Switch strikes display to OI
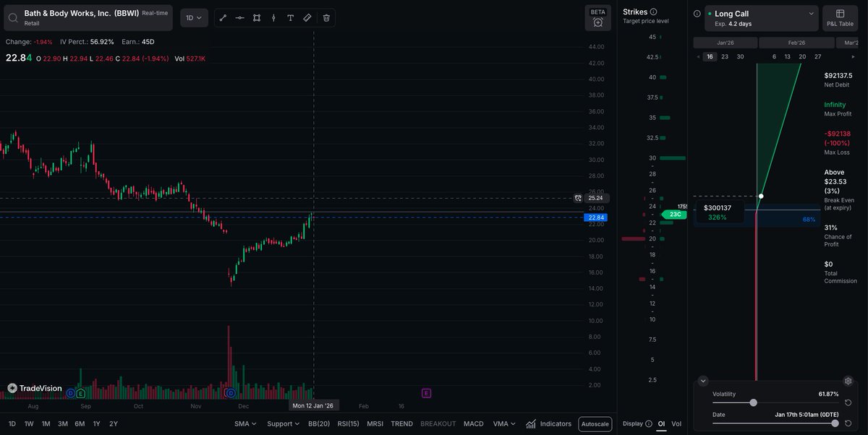Image resolution: width=868 pixels, height=435 pixels. (661, 423)
